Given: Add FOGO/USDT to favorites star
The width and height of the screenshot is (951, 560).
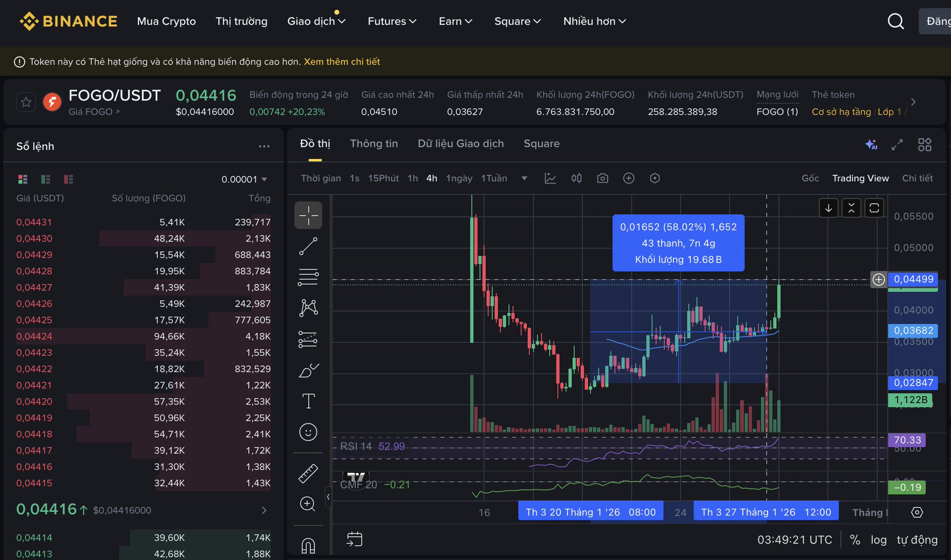Looking at the screenshot, I should click(x=26, y=102).
